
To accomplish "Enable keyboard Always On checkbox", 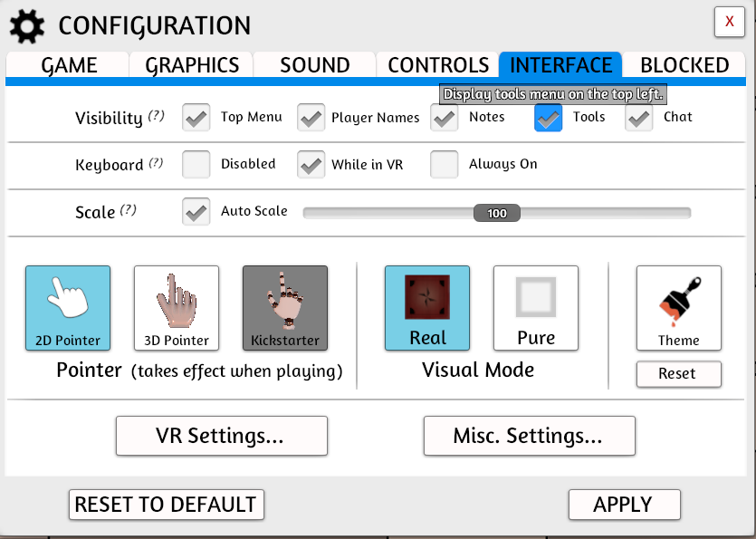I will click(444, 165).
